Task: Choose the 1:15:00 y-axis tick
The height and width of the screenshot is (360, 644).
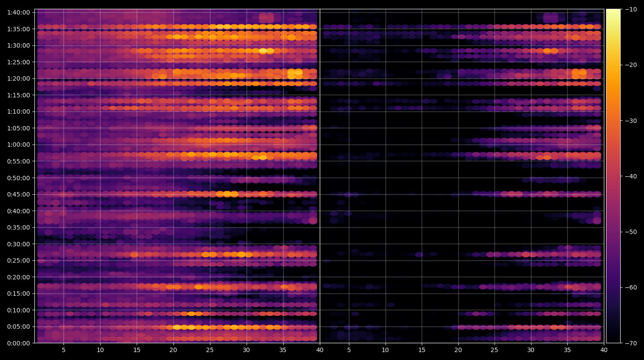Action: [x=19, y=95]
